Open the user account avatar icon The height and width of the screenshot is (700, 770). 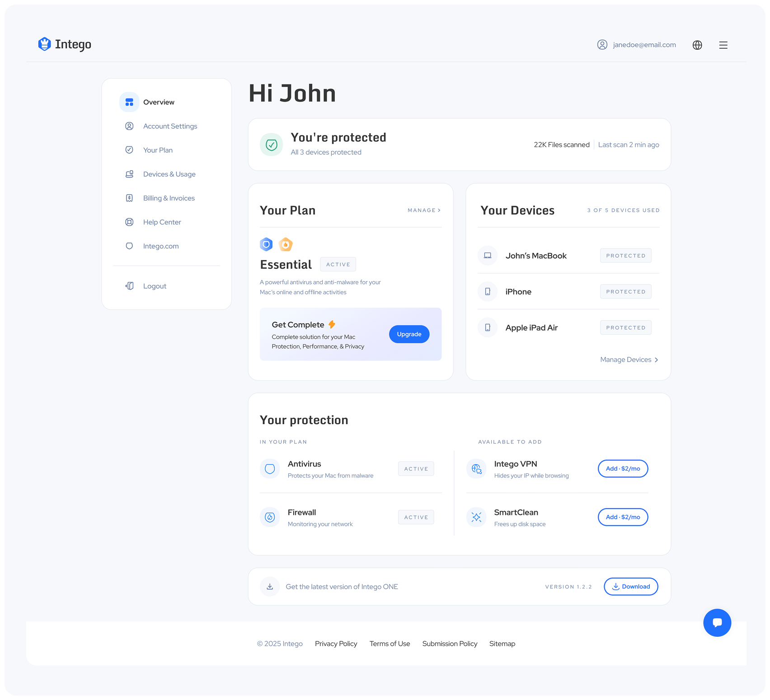coord(602,45)
